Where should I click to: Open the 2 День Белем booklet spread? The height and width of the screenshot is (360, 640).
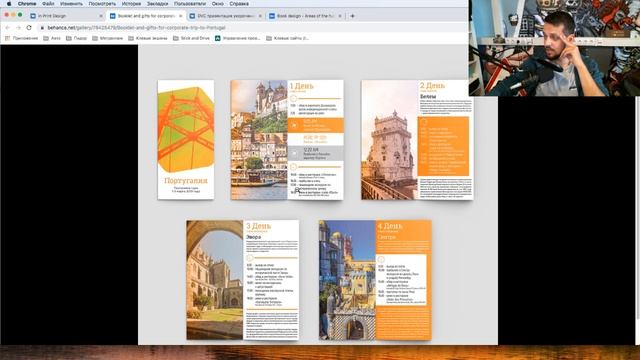click(417, 140)
